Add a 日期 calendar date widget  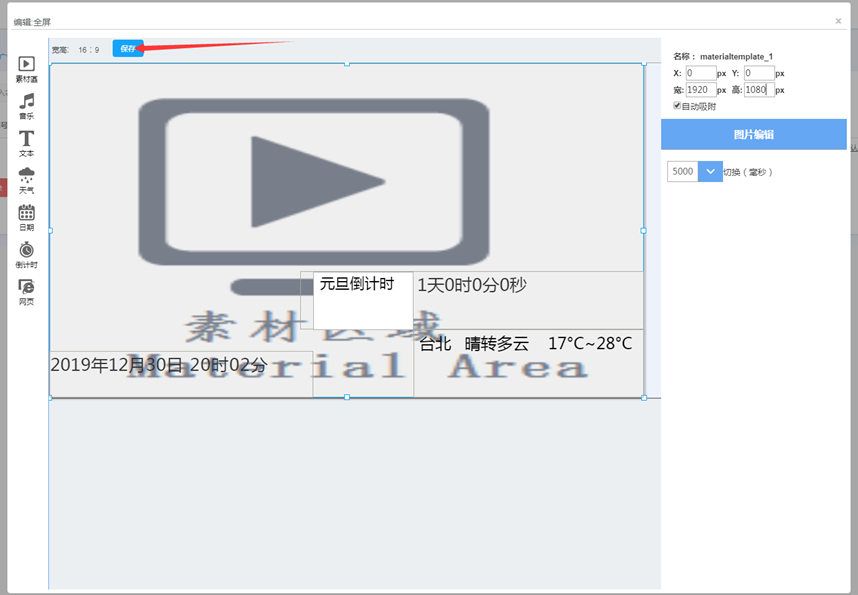[27, 214]
